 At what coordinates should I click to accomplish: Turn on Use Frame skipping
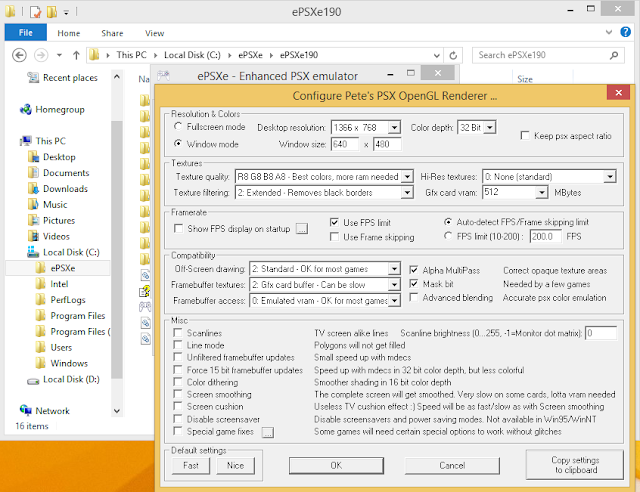(335, 236)
